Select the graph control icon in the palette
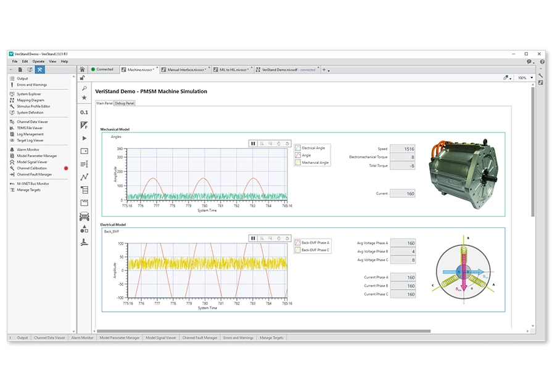This screenshot has height=392, width=552. pos(84,177)
